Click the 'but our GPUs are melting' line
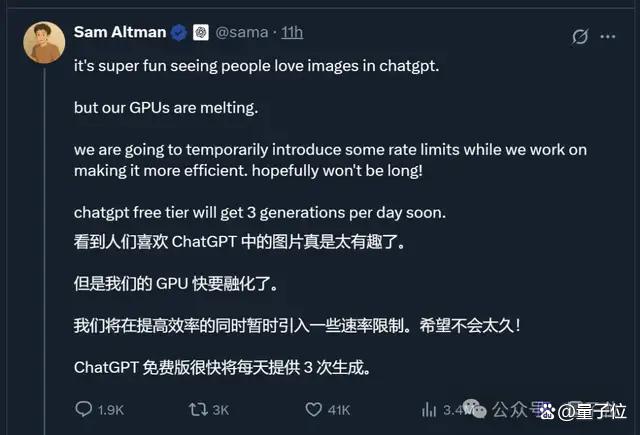640x435 pixels. [166, 108]
